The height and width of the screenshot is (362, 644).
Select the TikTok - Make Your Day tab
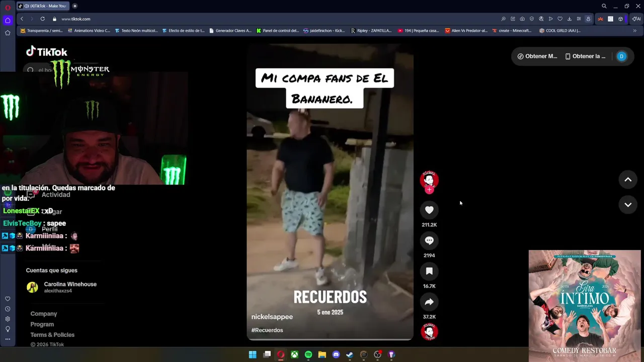pyautogui.click(x=43, y=6)
